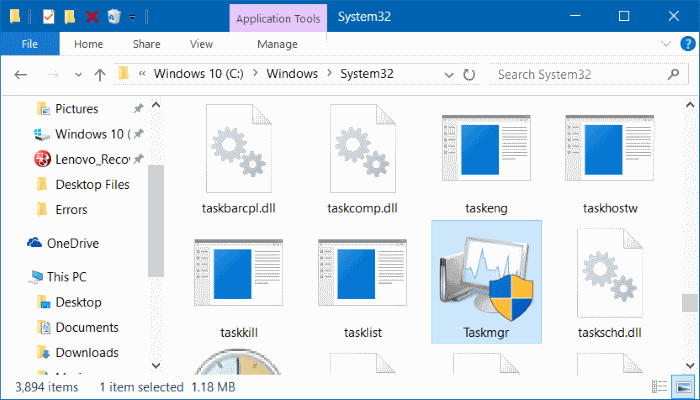This screenshot has width=700, height=400.
Task: Select the taskhostw application icon
Action: (x=610, y=148)
